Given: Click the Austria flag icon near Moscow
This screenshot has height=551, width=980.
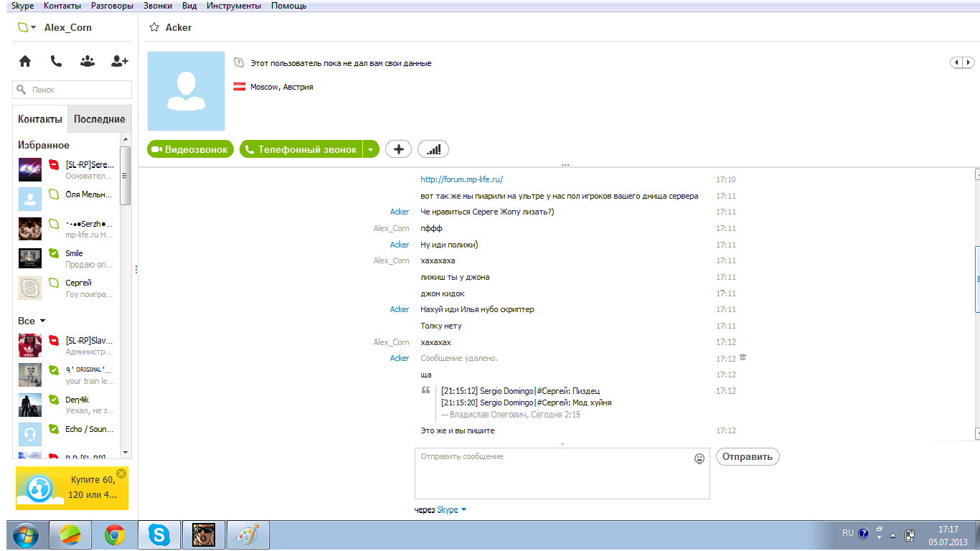Looking at the screenshot, I should (240, 87).
